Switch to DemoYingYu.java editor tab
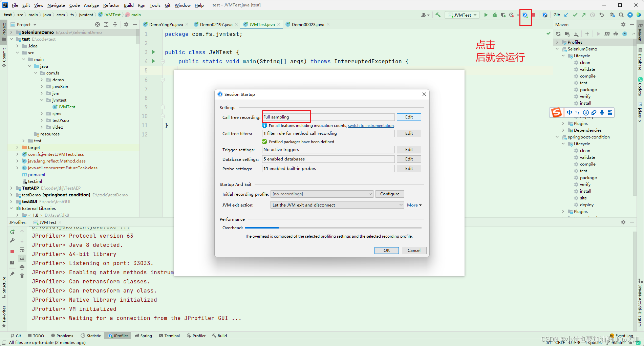 point(166,25)
